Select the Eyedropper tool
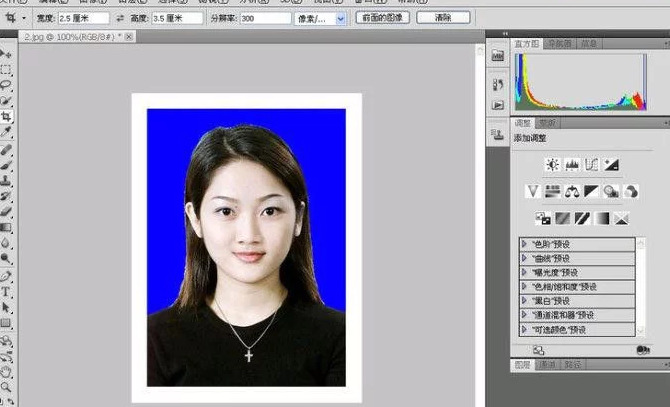 [6, 132]
